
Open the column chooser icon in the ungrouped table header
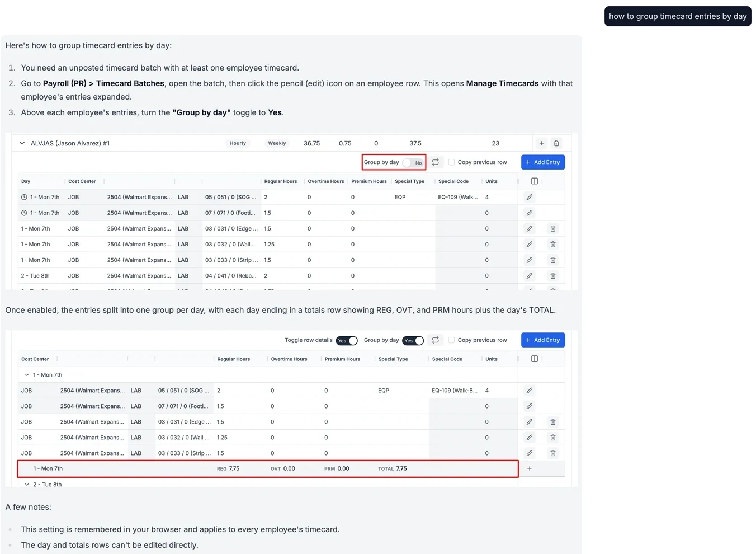535,181
